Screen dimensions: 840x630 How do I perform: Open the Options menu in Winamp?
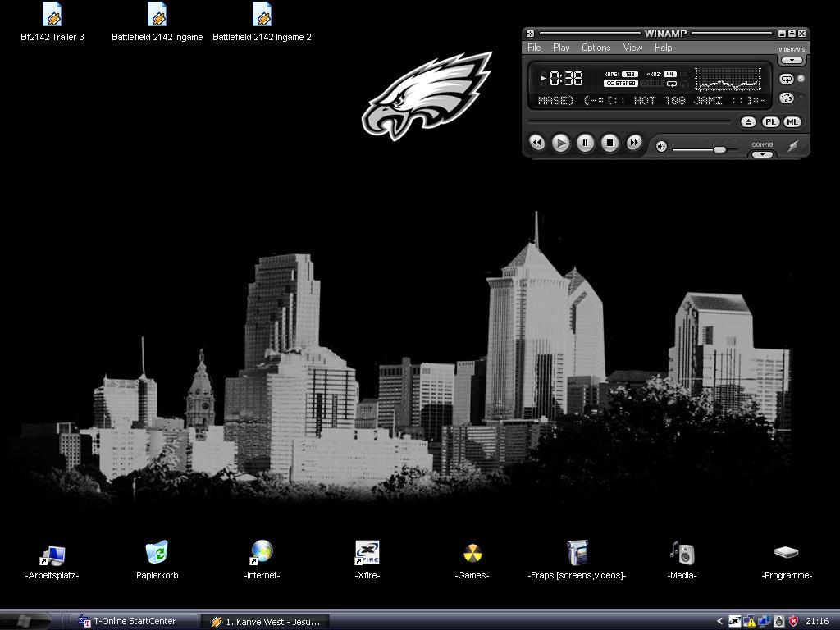pos(596,48)
